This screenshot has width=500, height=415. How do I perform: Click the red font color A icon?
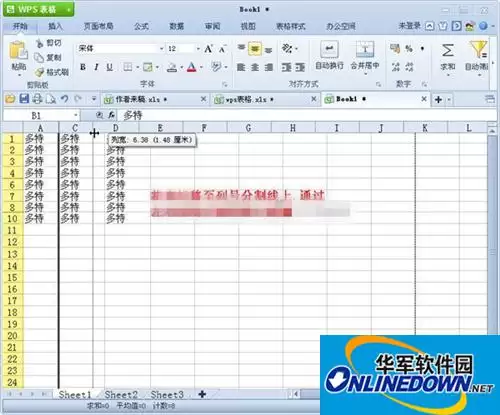[192, 67]
